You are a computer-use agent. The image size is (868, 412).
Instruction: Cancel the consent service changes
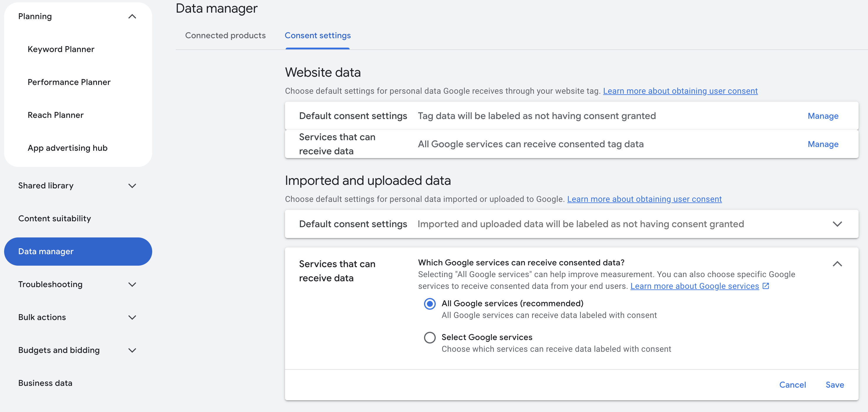tap(792, 385)
